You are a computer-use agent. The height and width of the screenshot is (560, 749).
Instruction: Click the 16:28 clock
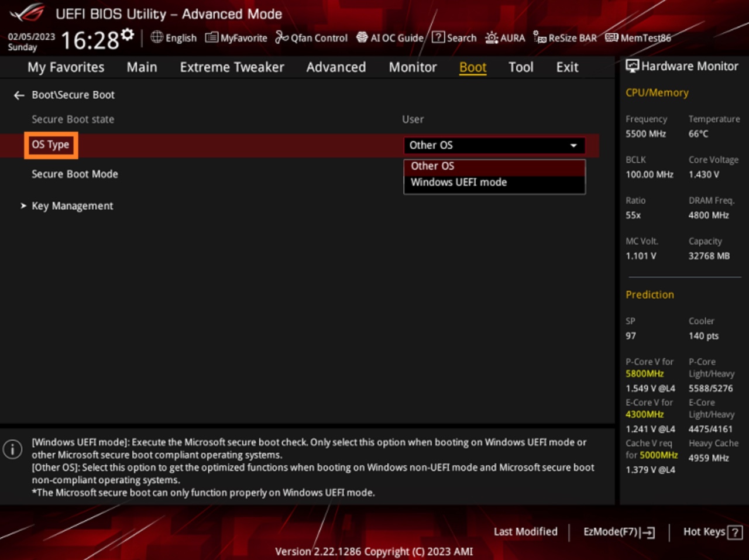90,40
